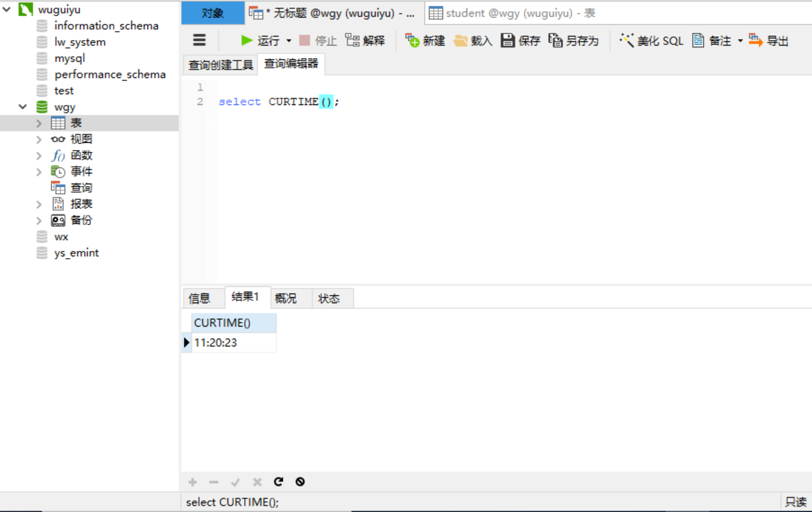Expand the 报表 tree node
This screenshot has width=812, height=512.
[39, 204]
